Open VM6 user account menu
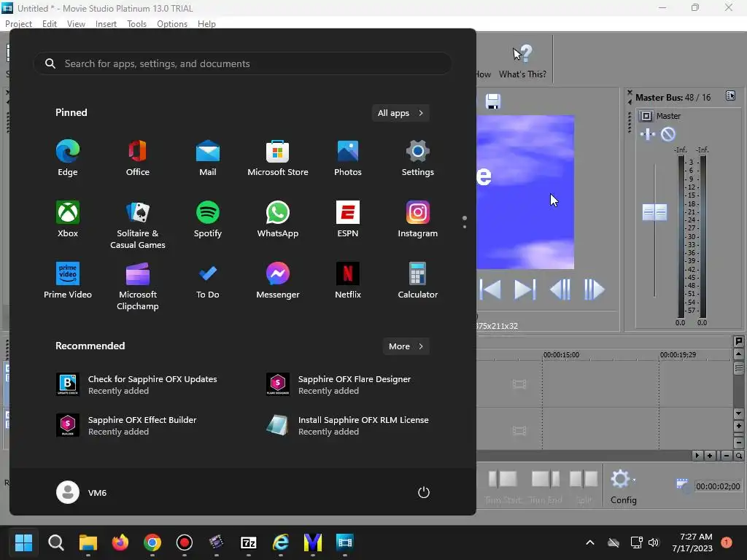747x560 pixels. point(82,492)
